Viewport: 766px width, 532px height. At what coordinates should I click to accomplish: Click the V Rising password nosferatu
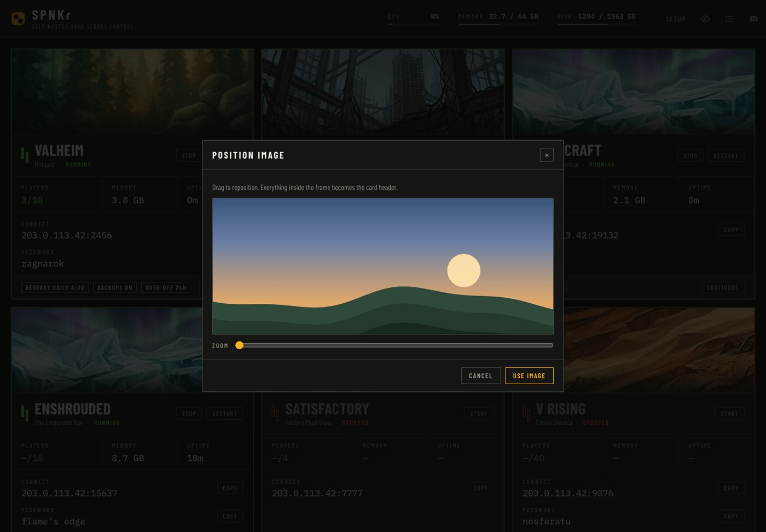[x=547, y=522]
